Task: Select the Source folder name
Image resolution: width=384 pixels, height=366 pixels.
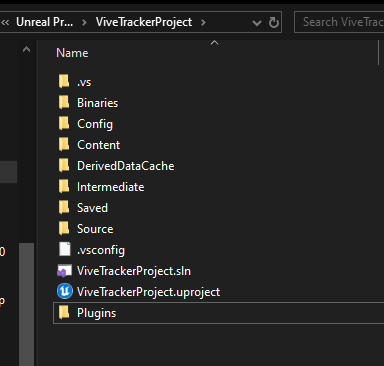Action: (95, 229)
